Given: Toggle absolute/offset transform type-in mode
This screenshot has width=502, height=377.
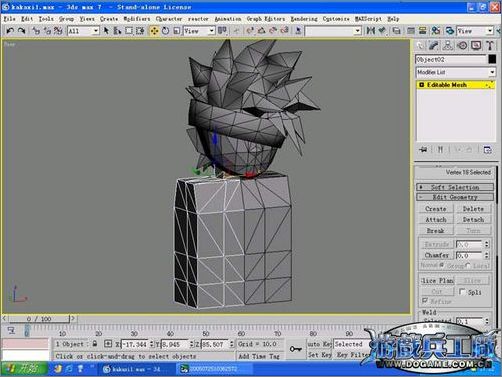Looking at the screenshot, I should (x=108, y=344).
